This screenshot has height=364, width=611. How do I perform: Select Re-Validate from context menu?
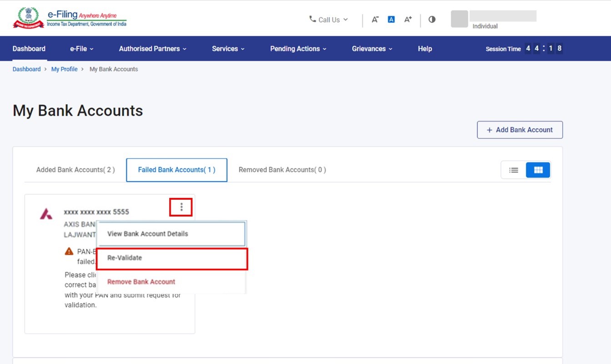[172, 258]
